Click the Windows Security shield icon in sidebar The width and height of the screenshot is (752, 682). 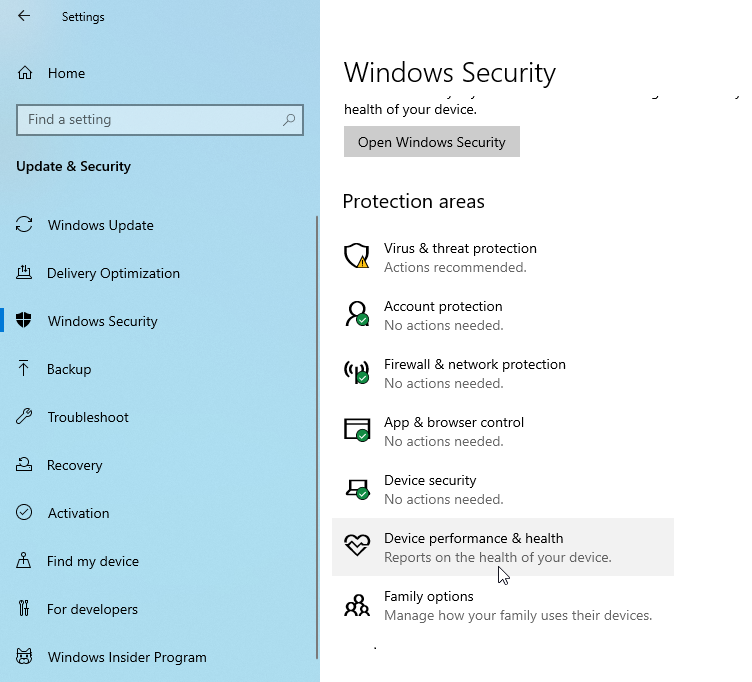coord(24,320)
